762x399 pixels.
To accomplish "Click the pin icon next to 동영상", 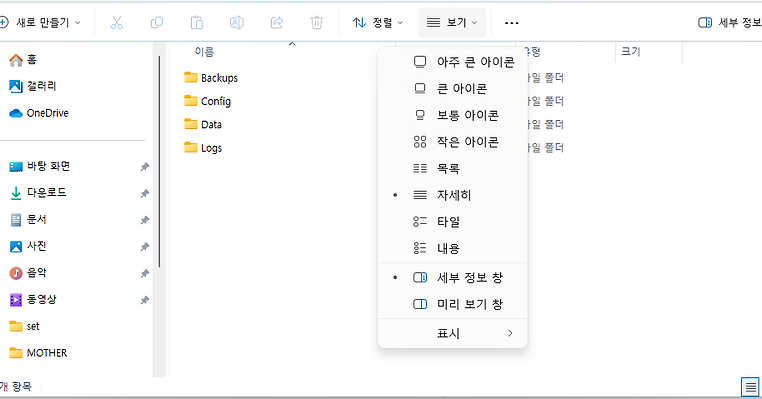I will pos(144,300).
